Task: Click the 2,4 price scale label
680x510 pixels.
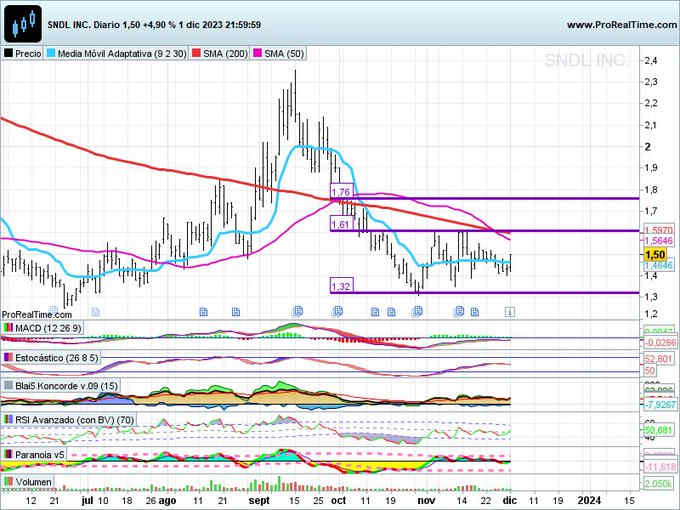Action: [x=651, y=61]
